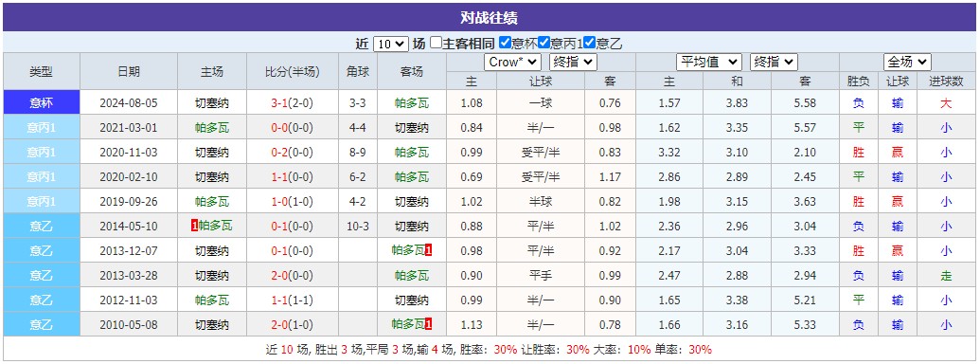980x364 pixels.
Task: Click corner count 8-9 in 2020-11-03 row
Action: (358, 152)
